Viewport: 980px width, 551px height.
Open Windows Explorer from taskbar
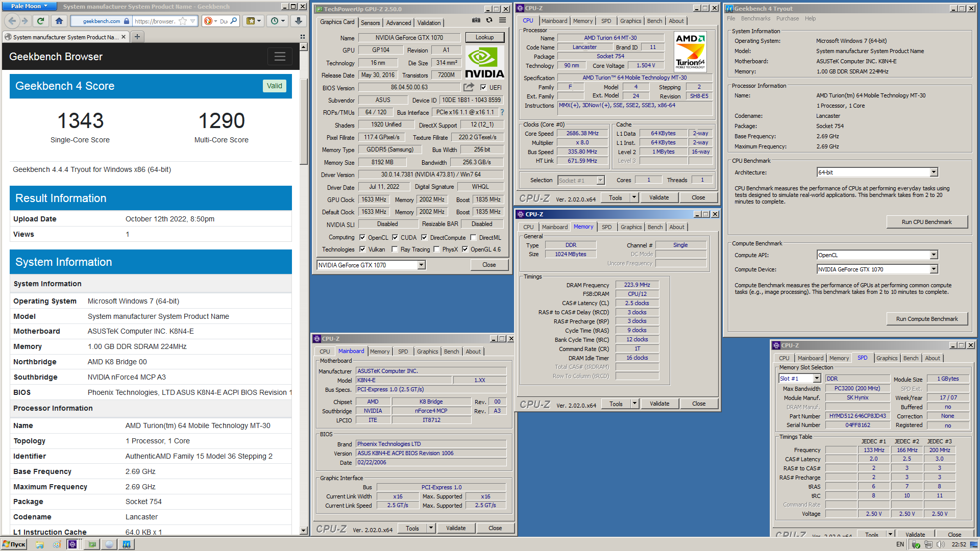(x=40, y=544)
